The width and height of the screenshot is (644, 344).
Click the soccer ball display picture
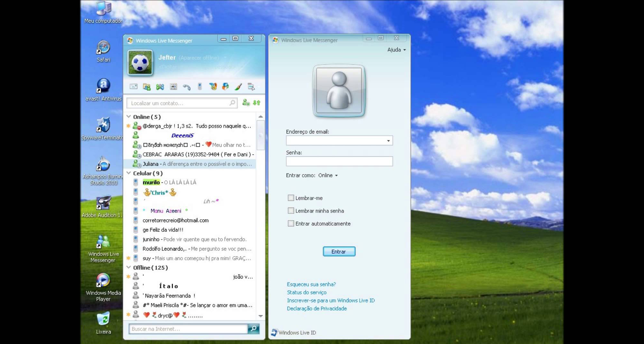pyautogui.click(x=140, y=62)
